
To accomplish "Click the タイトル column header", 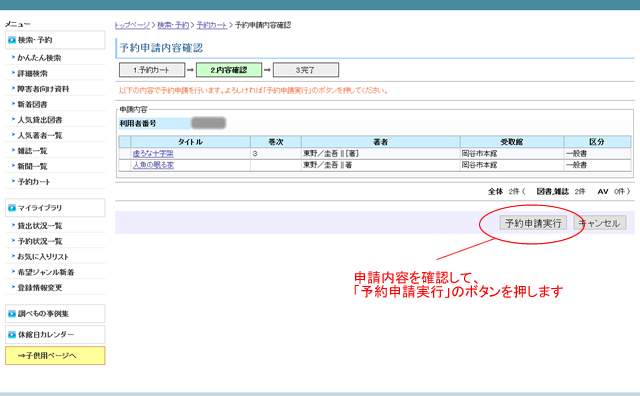I will pyautogui.click(x=190, y=142).
